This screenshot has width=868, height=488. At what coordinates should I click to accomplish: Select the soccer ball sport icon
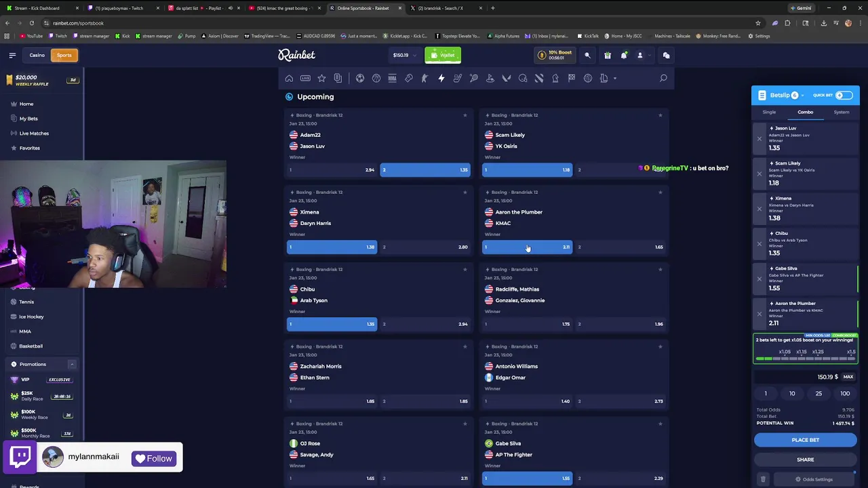360,79
